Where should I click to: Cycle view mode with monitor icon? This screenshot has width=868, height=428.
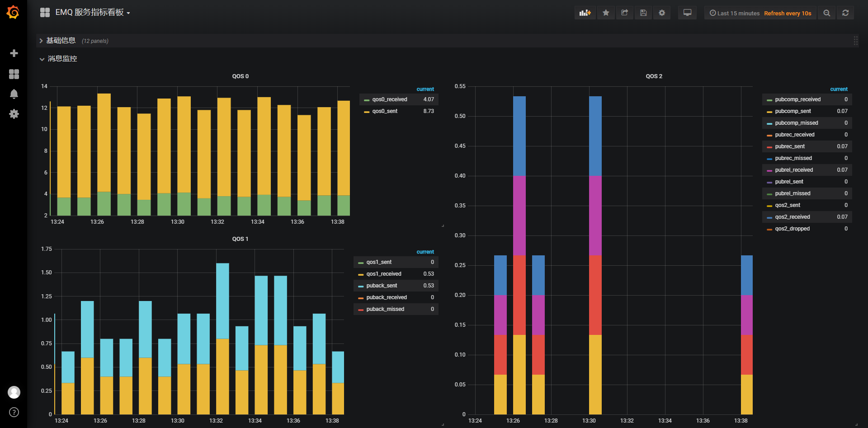(687, 13)
